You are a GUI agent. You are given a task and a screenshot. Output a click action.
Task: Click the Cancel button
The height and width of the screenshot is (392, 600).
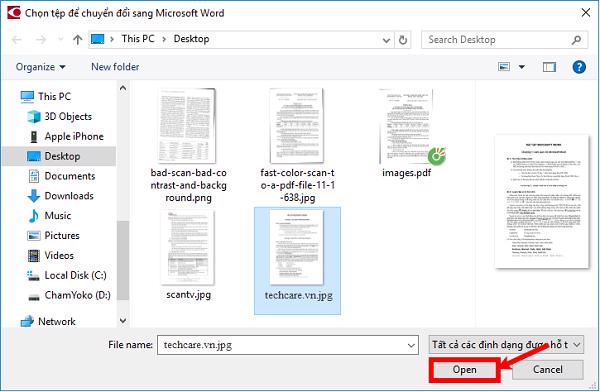(x=548, y=370)
